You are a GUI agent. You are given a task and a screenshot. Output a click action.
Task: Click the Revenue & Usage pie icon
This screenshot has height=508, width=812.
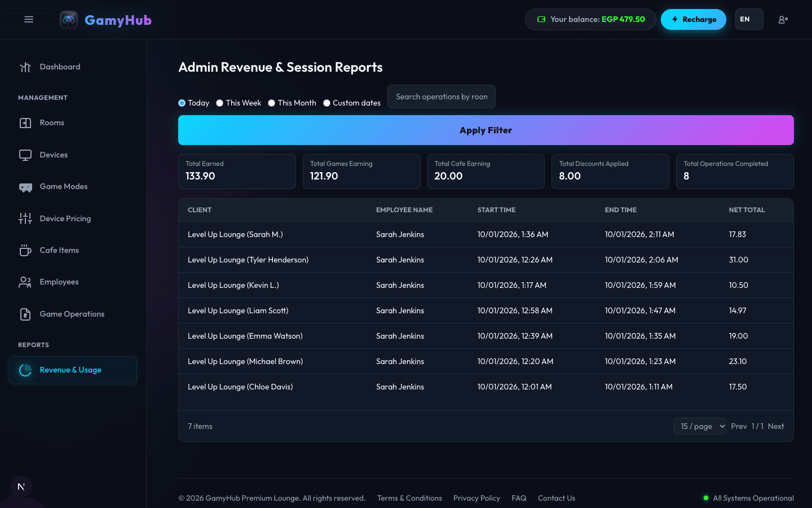coord(25,370)
